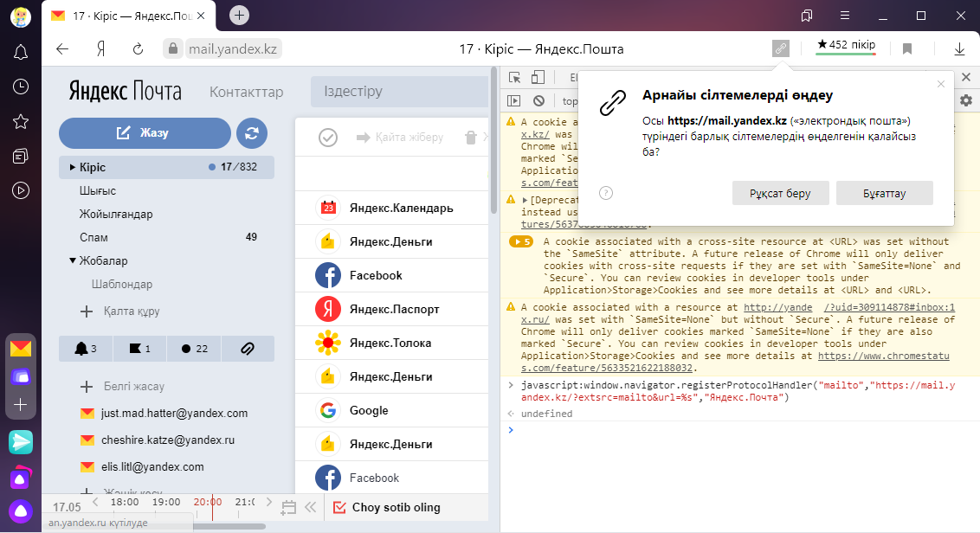
Task: Open a new tab with plus button
Action: click(x=239, y=15)
